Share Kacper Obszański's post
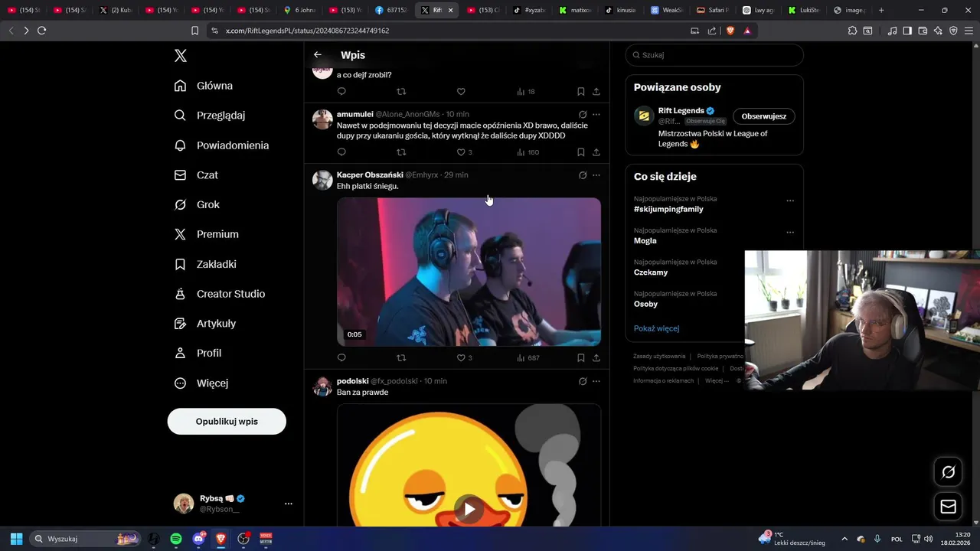The image size is (980, 551). point(596,357)
